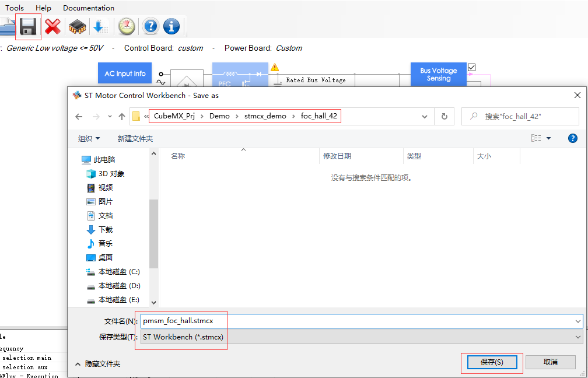The height and width of the screenshot is (378, 588).
Task: Close the Save as dialog
Action: (577, 95)
